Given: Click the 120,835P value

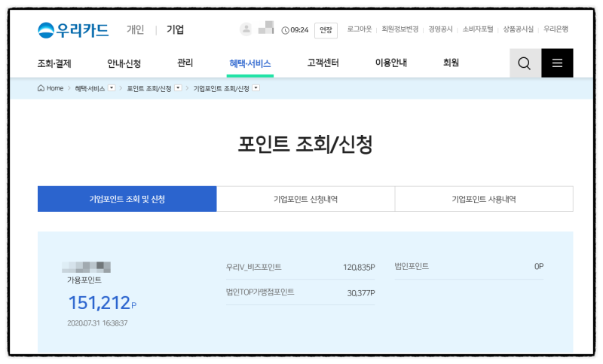Looking at the screenshot, I should pos(359,267).
